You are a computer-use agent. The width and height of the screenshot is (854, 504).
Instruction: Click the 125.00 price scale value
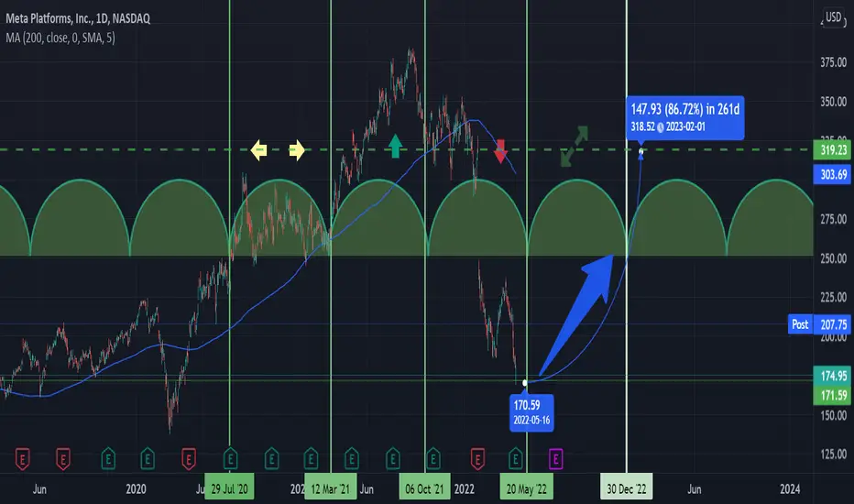point(833,454)
